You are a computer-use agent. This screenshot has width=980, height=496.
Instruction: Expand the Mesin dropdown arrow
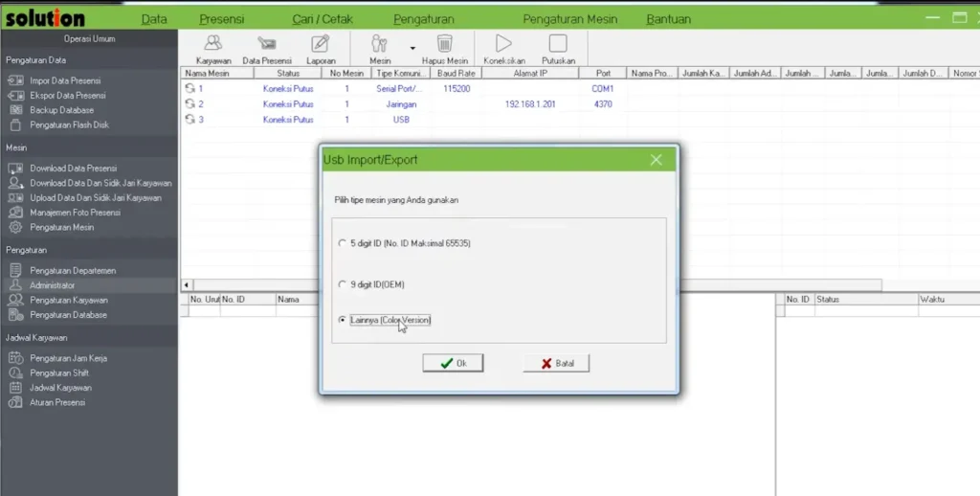point(412,48)
